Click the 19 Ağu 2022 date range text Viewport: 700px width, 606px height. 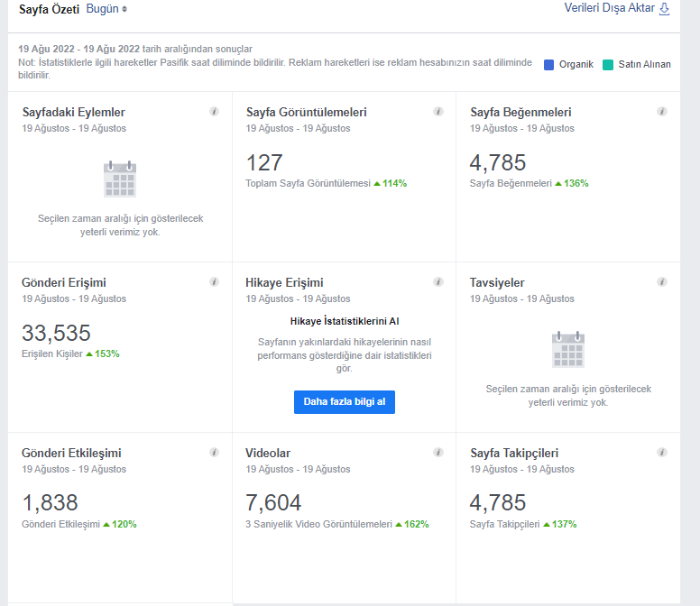pyautogui.click(x=78, y=49)
